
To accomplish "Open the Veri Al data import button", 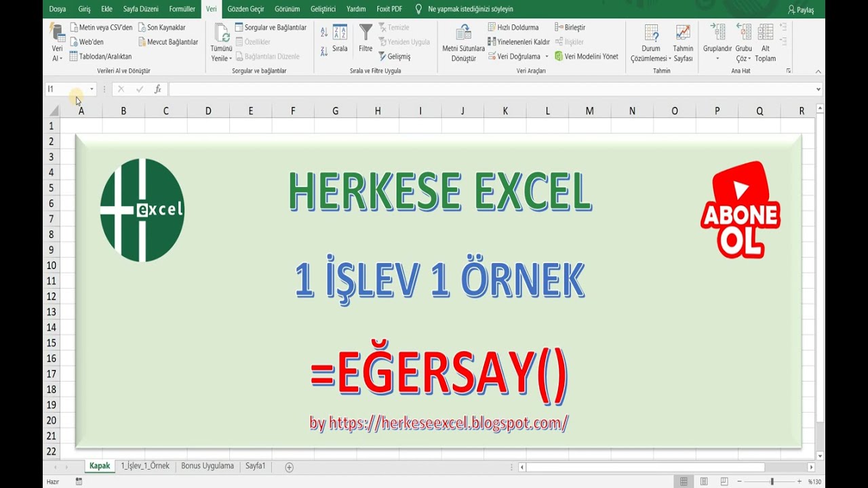I will (57, 41).
